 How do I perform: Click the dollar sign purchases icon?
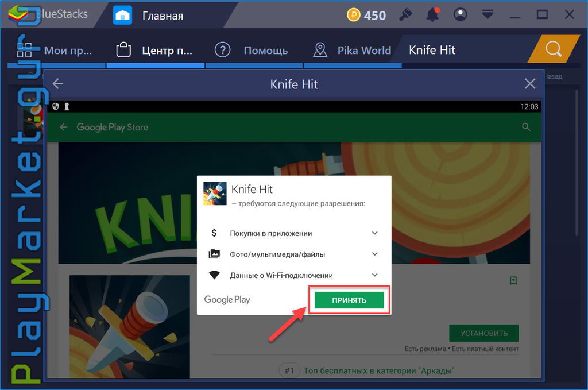(x=214, y=233)
